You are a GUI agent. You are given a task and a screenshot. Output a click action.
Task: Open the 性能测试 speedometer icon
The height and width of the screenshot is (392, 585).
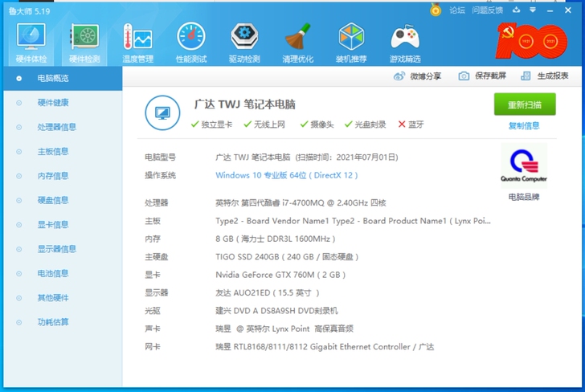(x=191, y=37)
